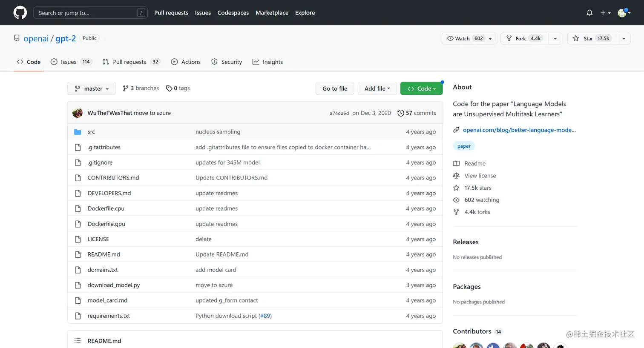The image size is (644, 348).
Task: Open the domains.txt file
Action: click(103, 270)
